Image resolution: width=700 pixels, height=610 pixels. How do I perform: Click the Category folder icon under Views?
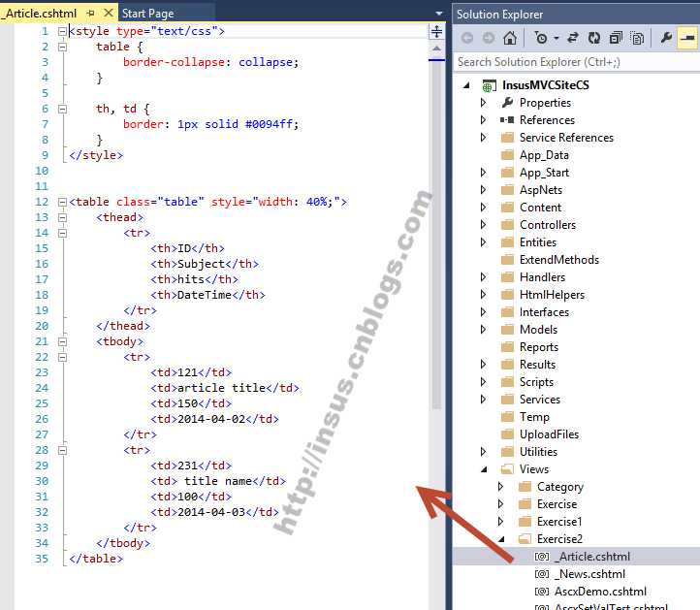[525, 486]
